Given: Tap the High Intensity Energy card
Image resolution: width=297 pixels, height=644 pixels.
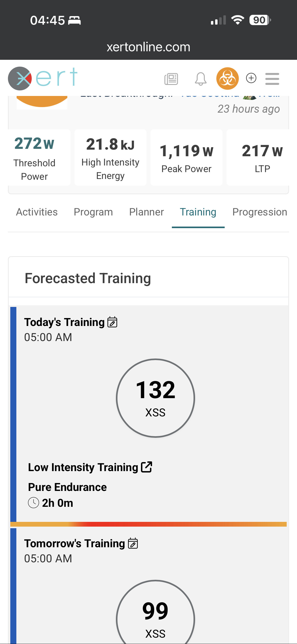Looking at the screenshot, I should pyautogui.click(x=110, y=158).
